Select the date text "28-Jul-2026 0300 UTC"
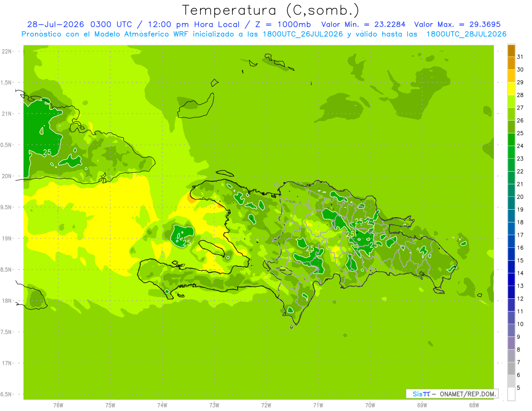532x411 pixels. pyautogui.click(x=78, y=24)
